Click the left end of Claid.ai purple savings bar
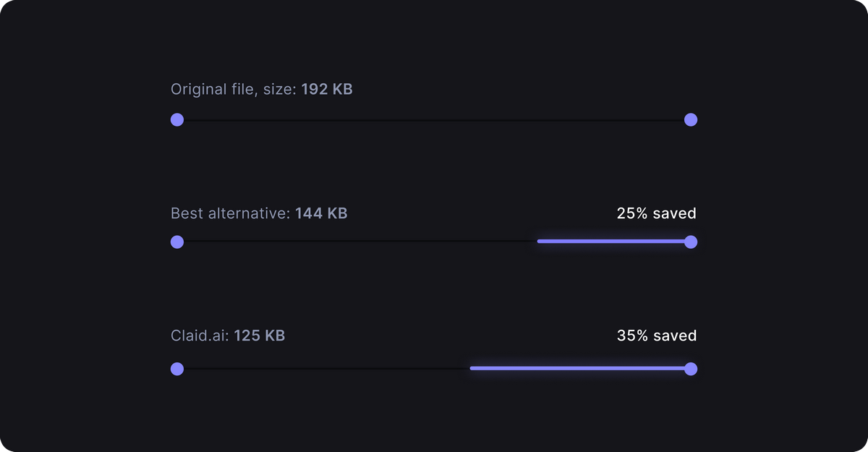Viewport: 868px width, 452px height. pos(472,369)
